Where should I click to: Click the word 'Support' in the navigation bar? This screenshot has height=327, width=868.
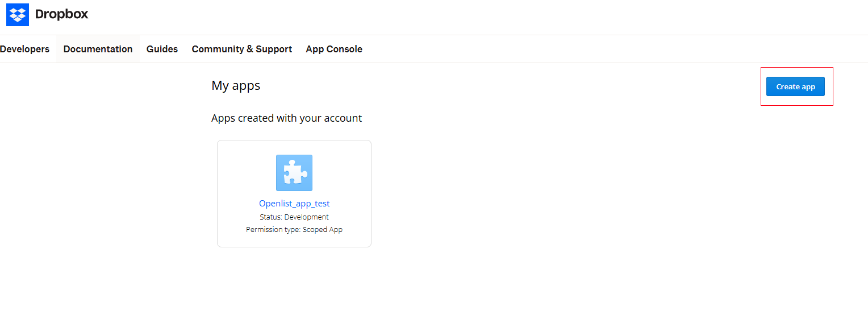(274, 49)
